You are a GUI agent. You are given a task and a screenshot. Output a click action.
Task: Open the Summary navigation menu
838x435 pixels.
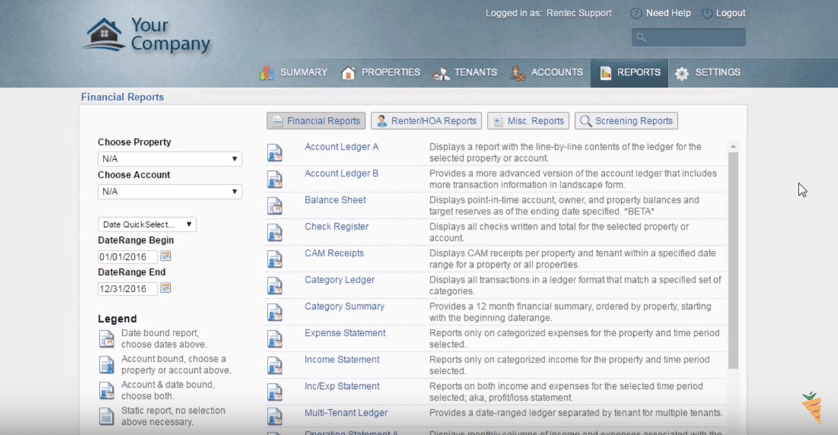click(x=293, y=73)
